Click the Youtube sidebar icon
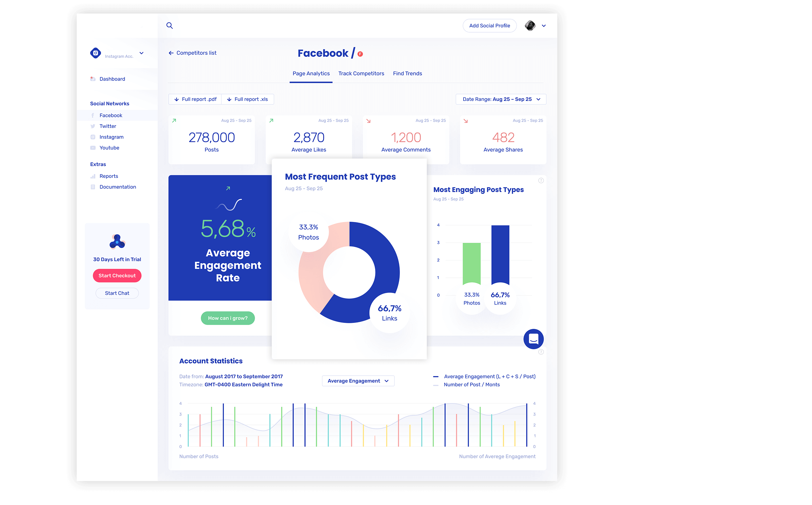Viewport: 812px width, 505px height. [93, 148]
